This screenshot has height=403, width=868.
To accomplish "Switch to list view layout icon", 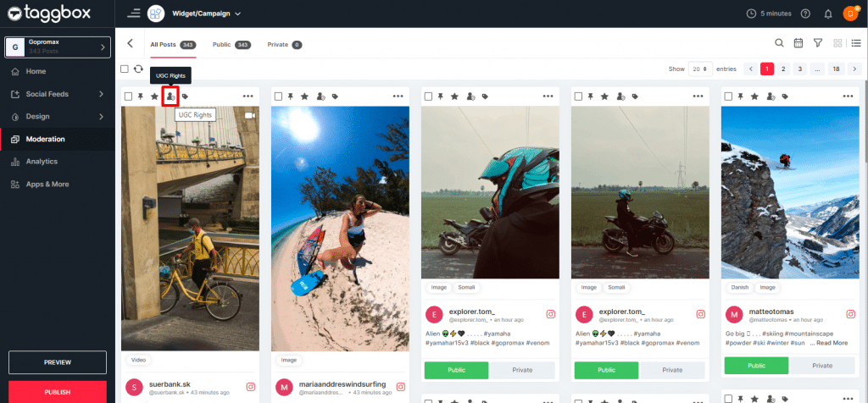I will 855,43.
